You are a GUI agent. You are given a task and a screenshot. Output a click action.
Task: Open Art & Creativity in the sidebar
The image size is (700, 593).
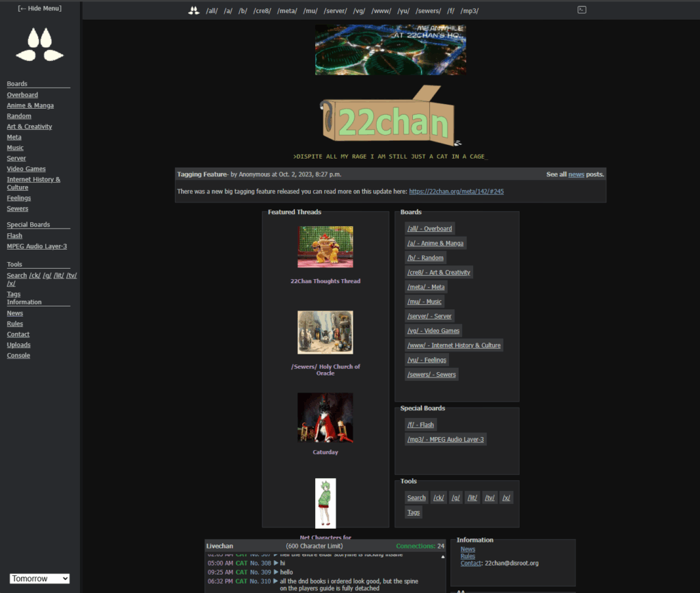[29, 127]
